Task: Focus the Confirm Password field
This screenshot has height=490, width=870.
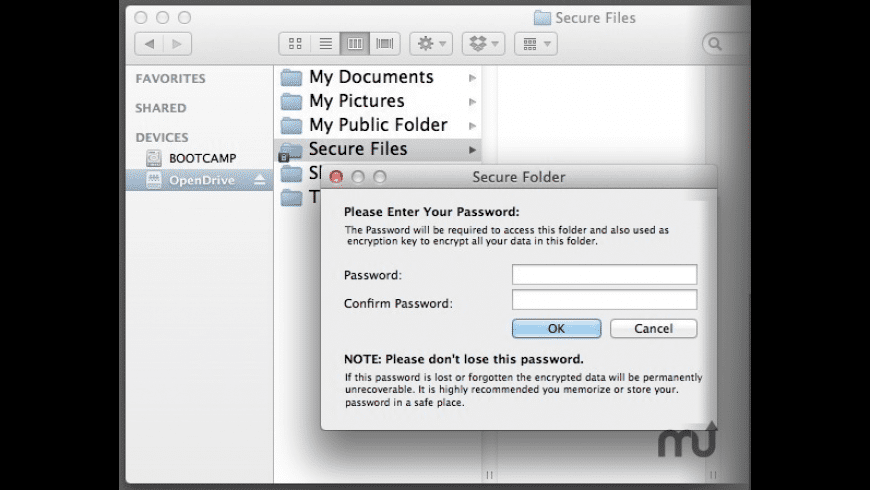Action: click(x=604, y=300)
